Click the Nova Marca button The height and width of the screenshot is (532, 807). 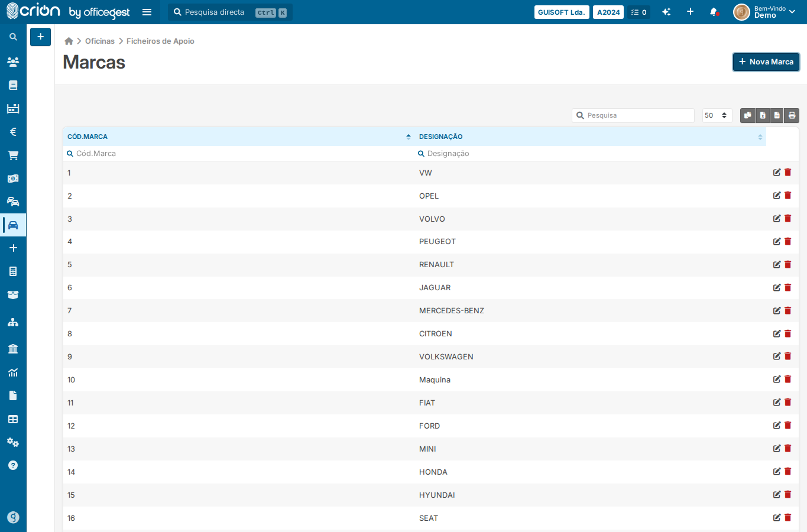(x=766, y=62)
